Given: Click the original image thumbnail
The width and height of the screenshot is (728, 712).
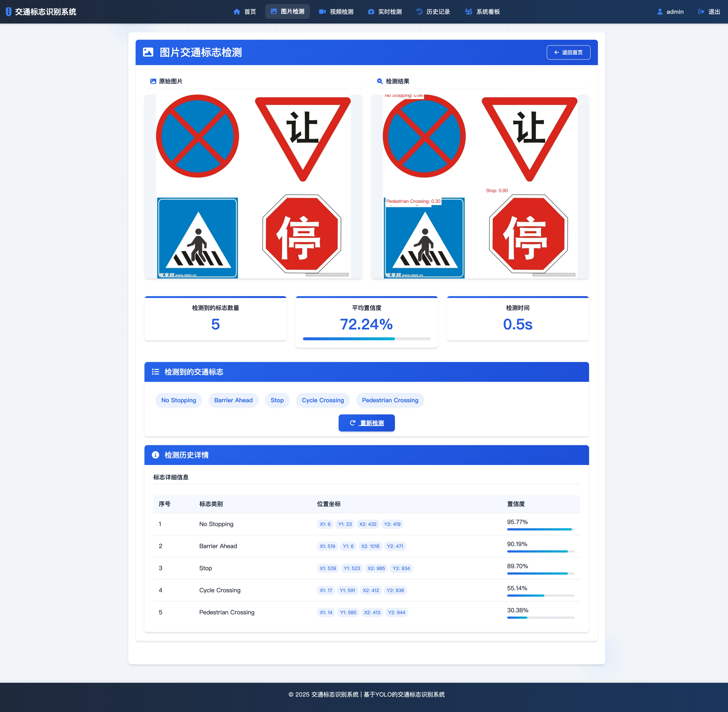Looking at the screenshot, I should coord(253,186).
